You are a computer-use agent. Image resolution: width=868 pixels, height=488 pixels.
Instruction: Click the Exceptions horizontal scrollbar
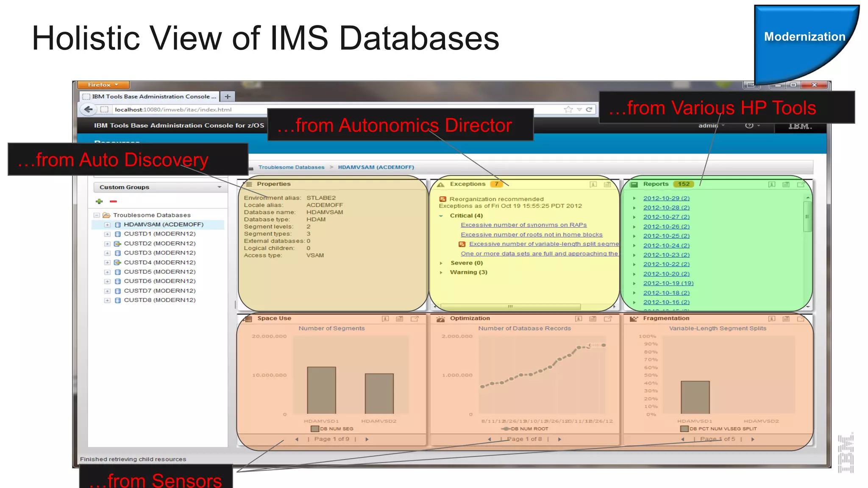point(510,306)
